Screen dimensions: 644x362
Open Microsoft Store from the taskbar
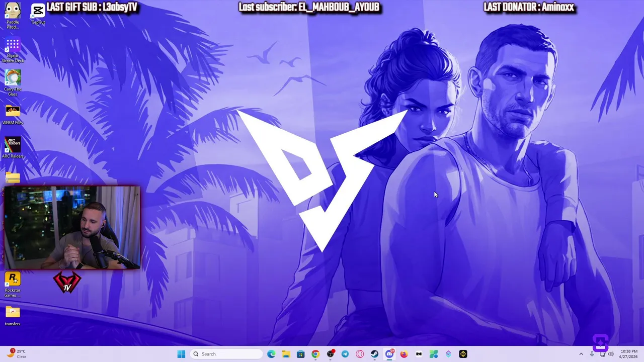[x=300, y=354]
